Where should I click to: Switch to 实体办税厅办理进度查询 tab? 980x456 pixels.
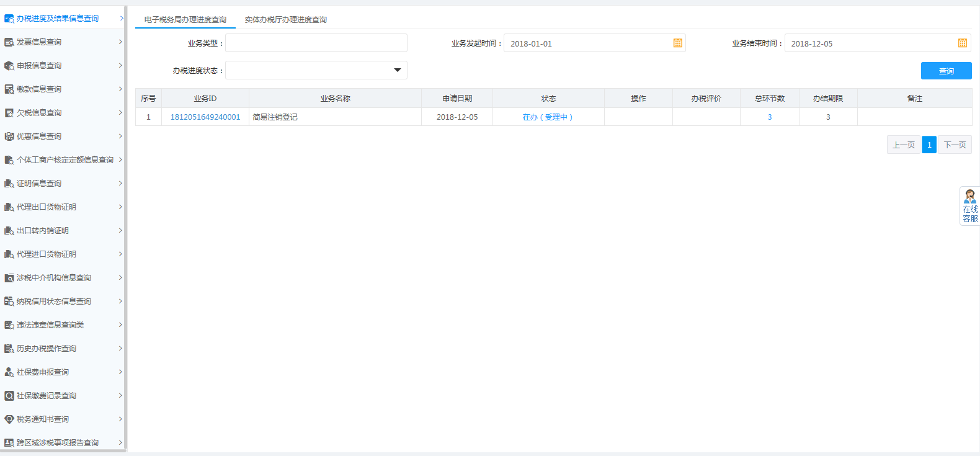pyautogui.click(x=285, y=20)
